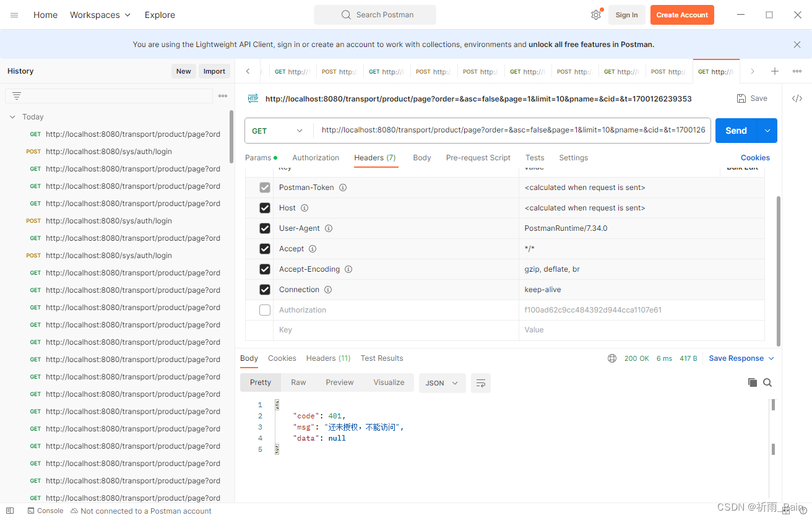Uncheck the User-Agent header checkbox
The width and height of the screenshot is (812, 518).
pos(265,228)
